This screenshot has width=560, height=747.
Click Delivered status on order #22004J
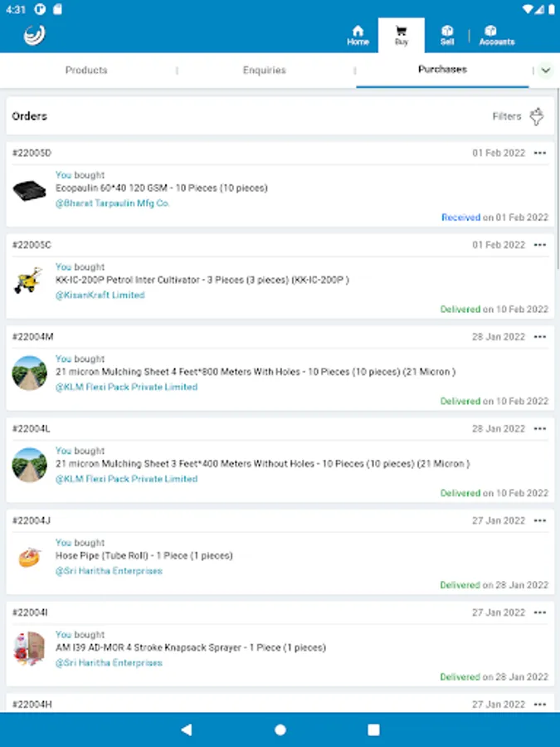pos(460,585)
